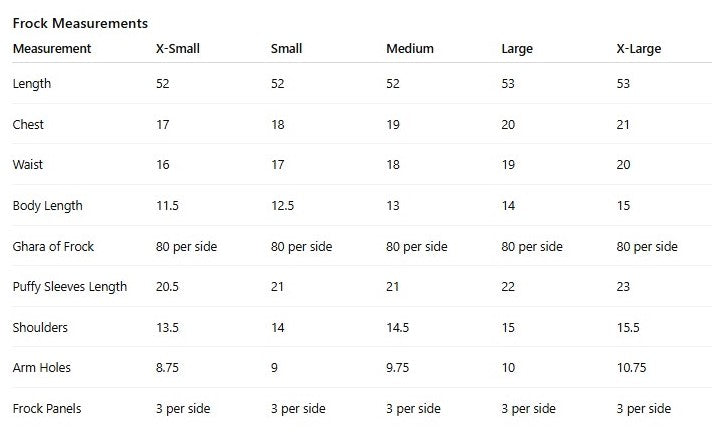Select the Measurement column header
Viewport: 712px width, 438px height.
point(52,48)
